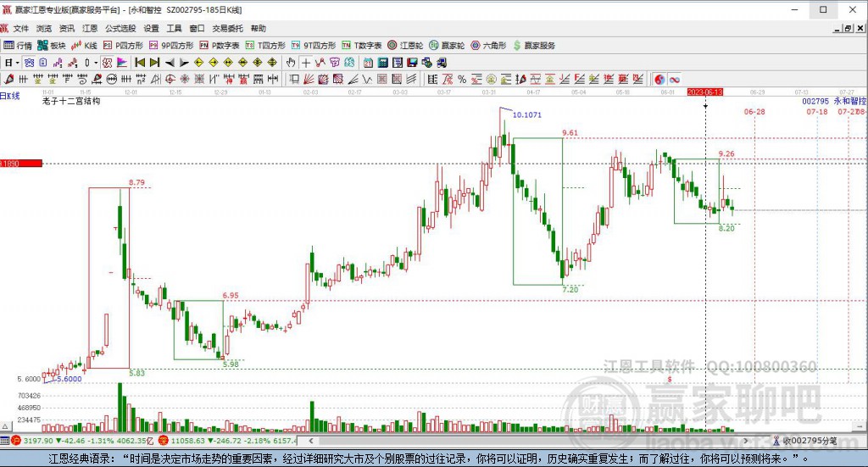Open the 浏览 menu
Viewport: 868px width, 467px height.
(x=44, y=28)
